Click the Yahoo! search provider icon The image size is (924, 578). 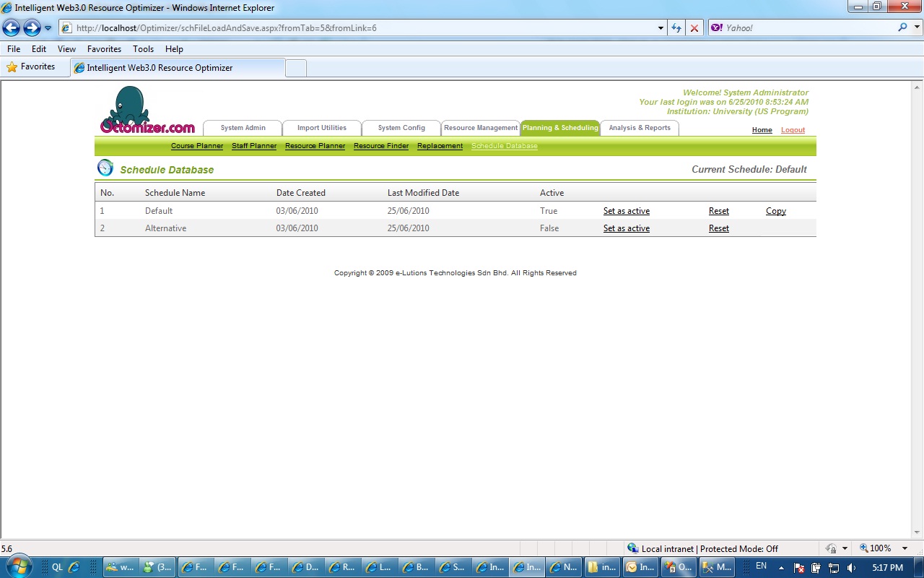pyautogui.click(x=716, y=28)
